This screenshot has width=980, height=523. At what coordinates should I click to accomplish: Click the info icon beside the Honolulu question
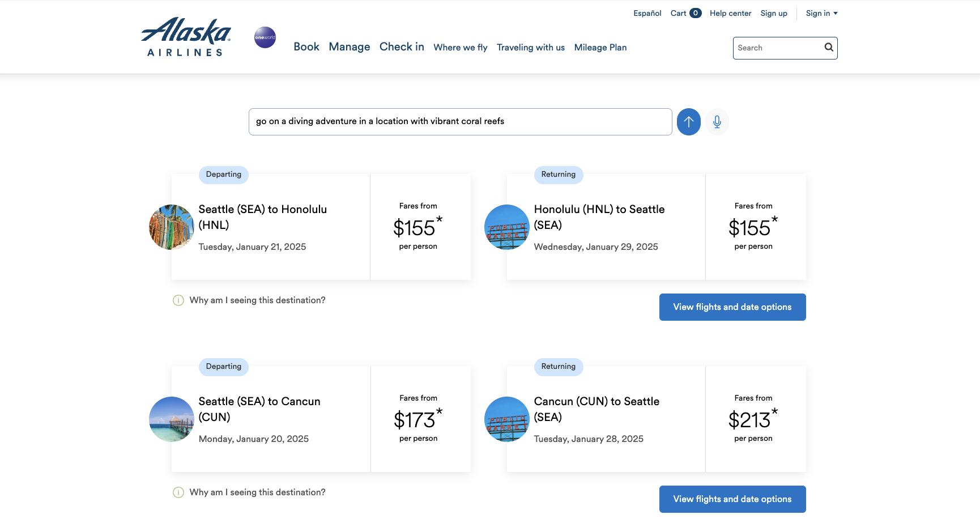pyautogui.click(x=178, y=300)
